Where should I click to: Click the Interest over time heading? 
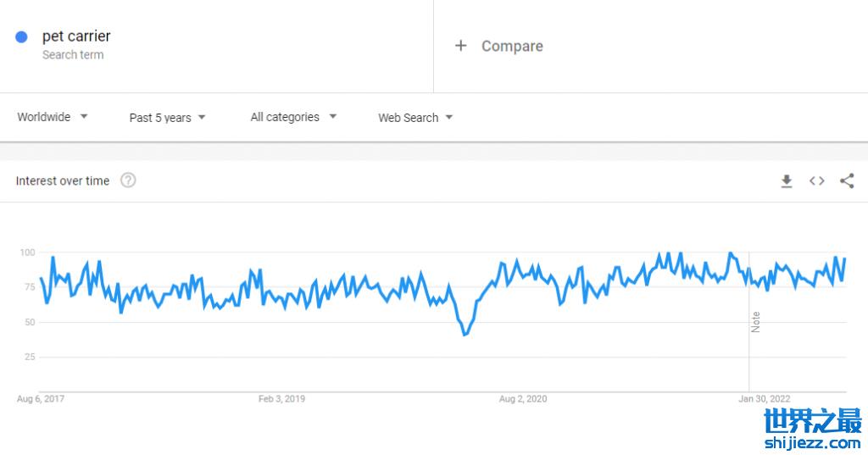click(63, 180)
